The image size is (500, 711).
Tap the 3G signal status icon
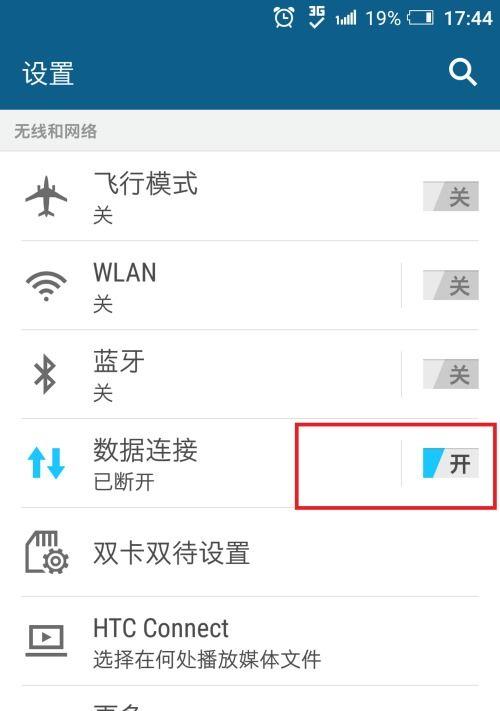tap(316, 17)
